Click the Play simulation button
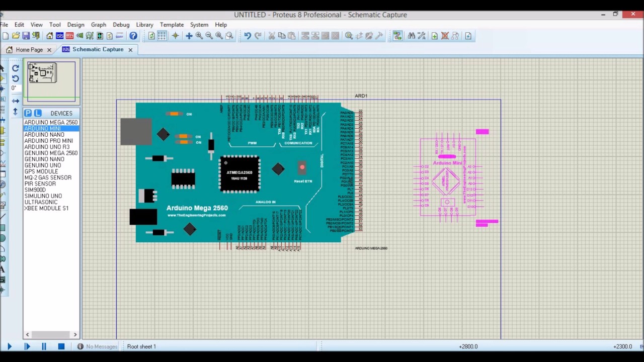The width and height of the screenshot is (644, 362). click(9, 346)
